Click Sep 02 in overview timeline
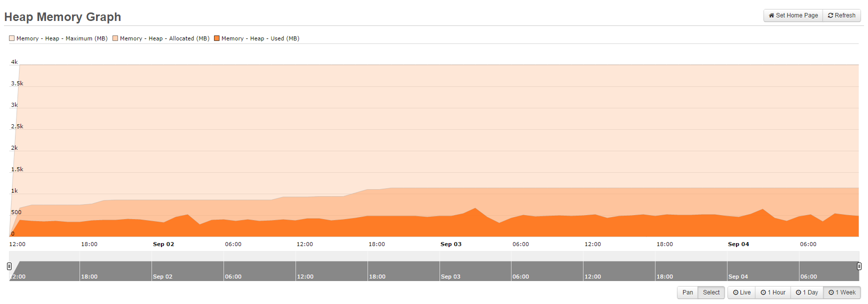The width and height of the screenshot is (868, 304). 162,277
